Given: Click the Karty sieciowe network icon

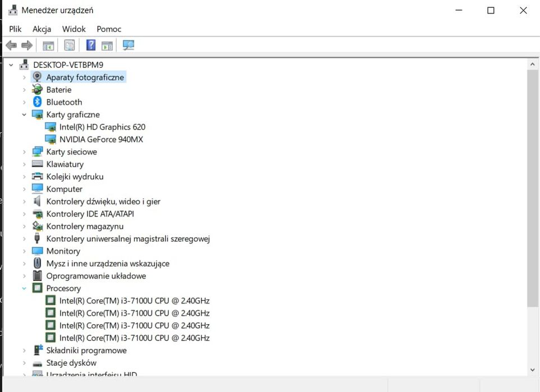Looking at the screenshot, I should [x=37, y=151].
